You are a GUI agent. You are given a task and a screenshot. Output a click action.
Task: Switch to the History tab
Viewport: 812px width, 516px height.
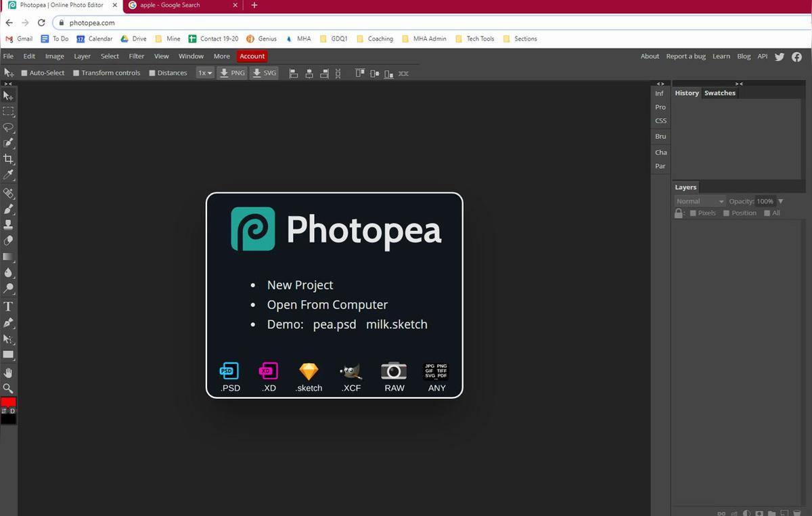(x=687, y=93)
